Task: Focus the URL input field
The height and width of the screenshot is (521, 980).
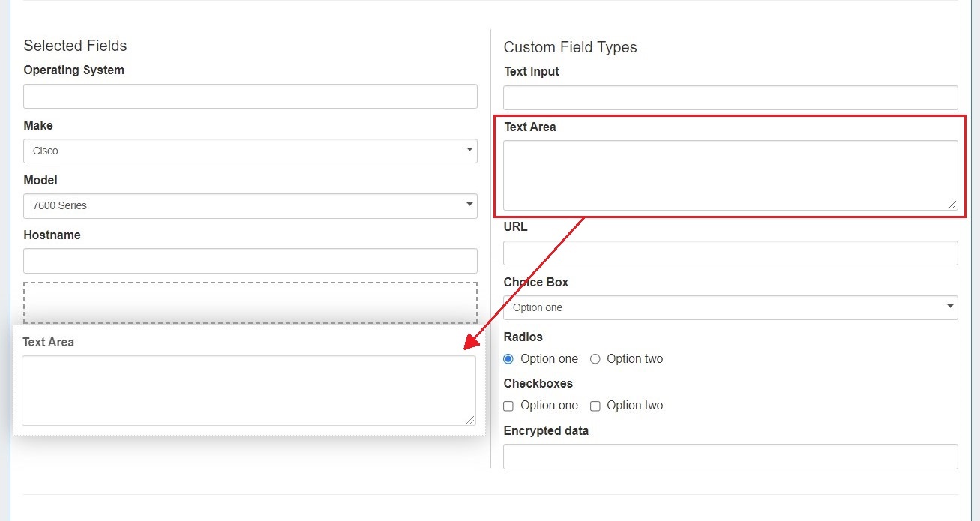Action: click(x=730, y=253)
